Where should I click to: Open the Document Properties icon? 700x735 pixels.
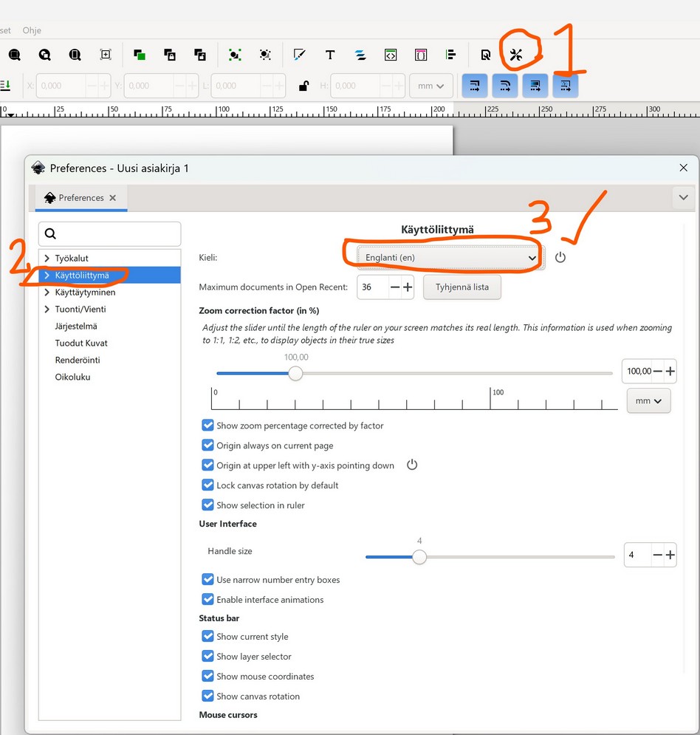(x=485, y=55)
